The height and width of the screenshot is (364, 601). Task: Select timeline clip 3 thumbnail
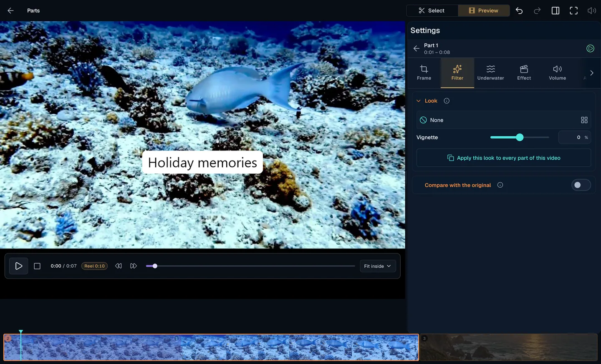[509, 347]
